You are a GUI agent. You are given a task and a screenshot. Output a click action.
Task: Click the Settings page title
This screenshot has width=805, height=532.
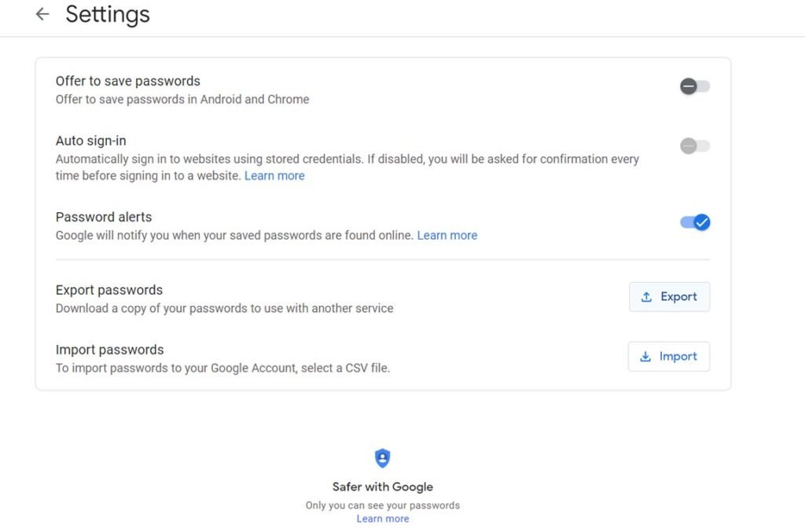point(107,14)
